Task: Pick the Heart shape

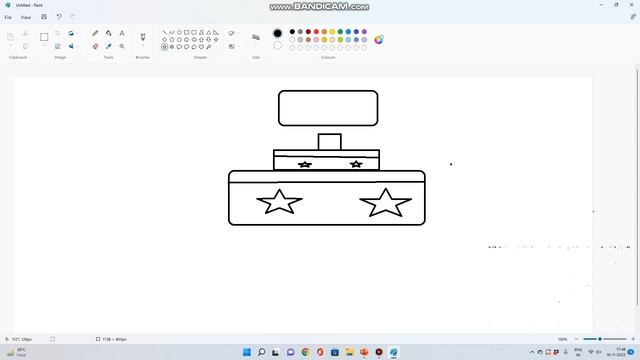Action: (201, 47)
